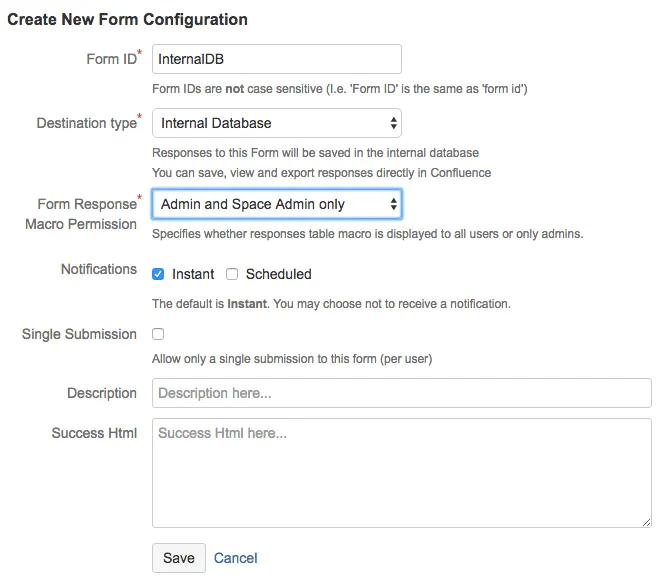The height and width of the screenshot is (586, 666).
Task: Click the 'Form IDs are not case sensitive' hint
Action: click(340, 89)
